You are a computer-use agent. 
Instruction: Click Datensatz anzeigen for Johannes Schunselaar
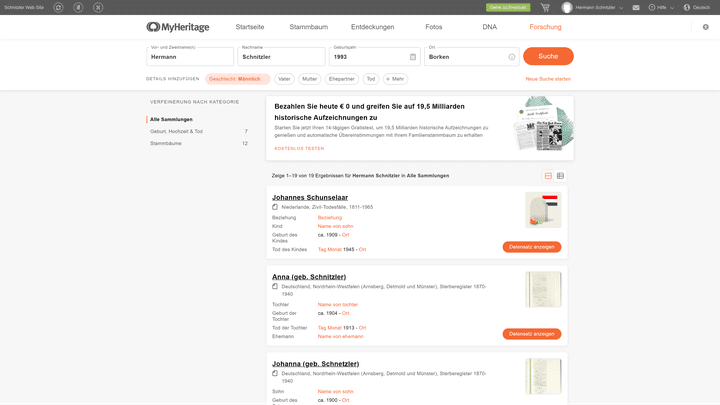coord(531,247)
